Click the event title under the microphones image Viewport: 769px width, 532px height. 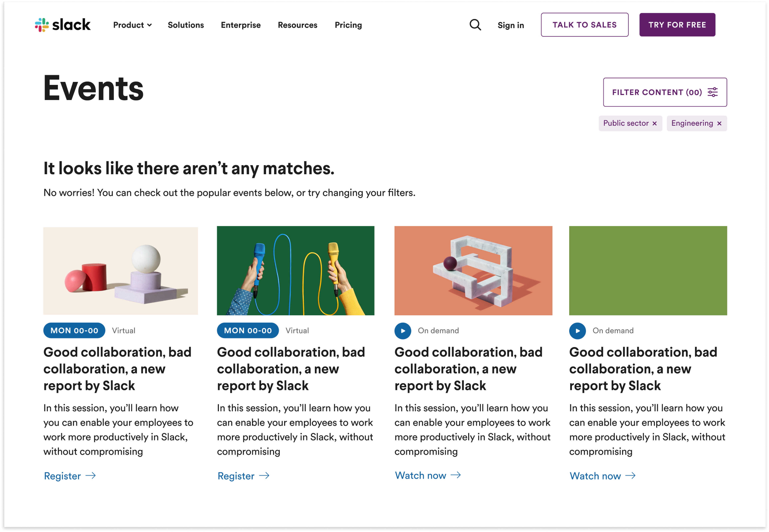[291, 369]
